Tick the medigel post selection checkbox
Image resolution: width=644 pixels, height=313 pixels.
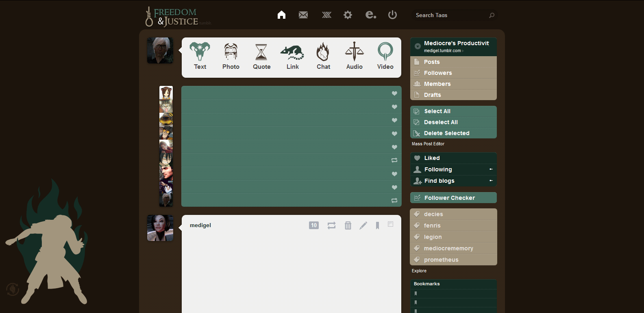pos(390,224)
